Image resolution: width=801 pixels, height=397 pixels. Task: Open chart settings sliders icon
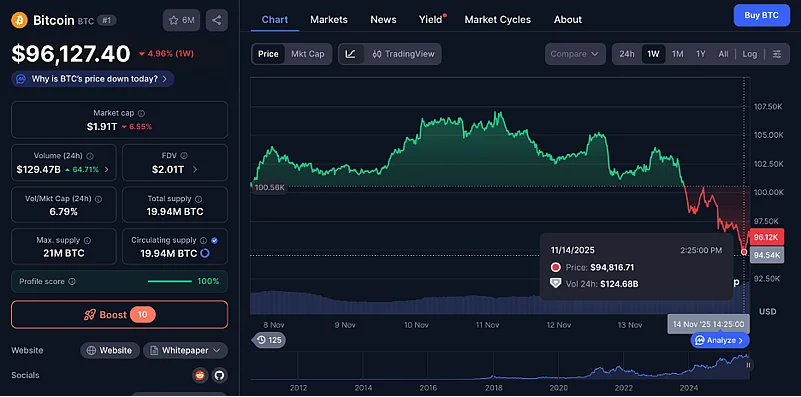coord(777,54)
